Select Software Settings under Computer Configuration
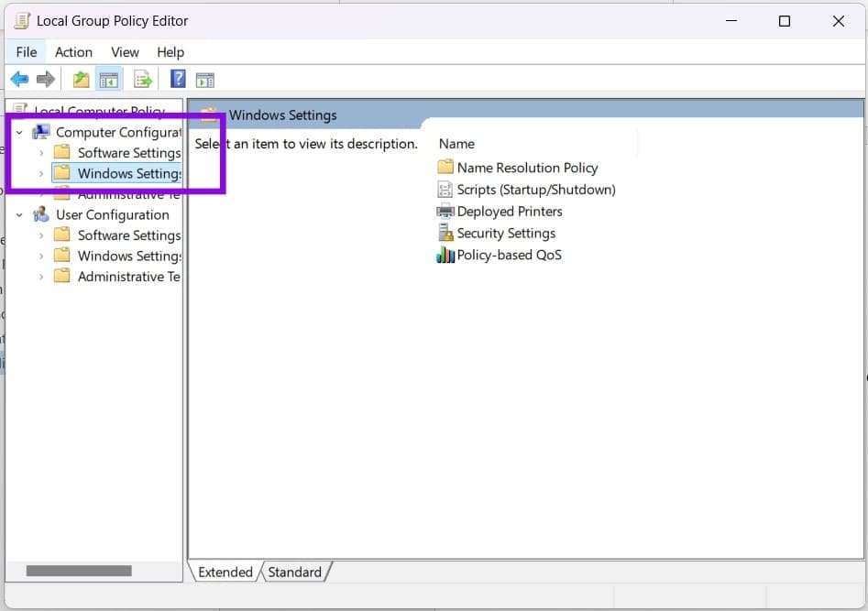This screenshot has width=868, height=611. [x=129, y=153]
